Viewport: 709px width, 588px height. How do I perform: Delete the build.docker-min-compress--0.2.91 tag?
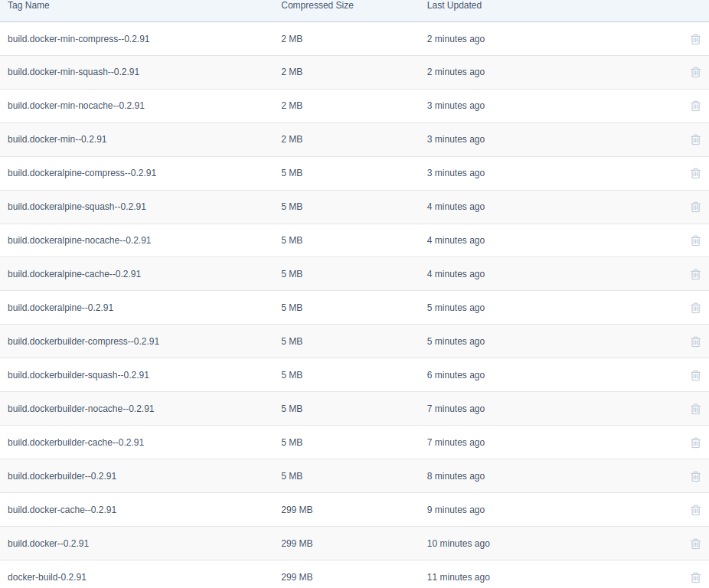pos(695,39)
